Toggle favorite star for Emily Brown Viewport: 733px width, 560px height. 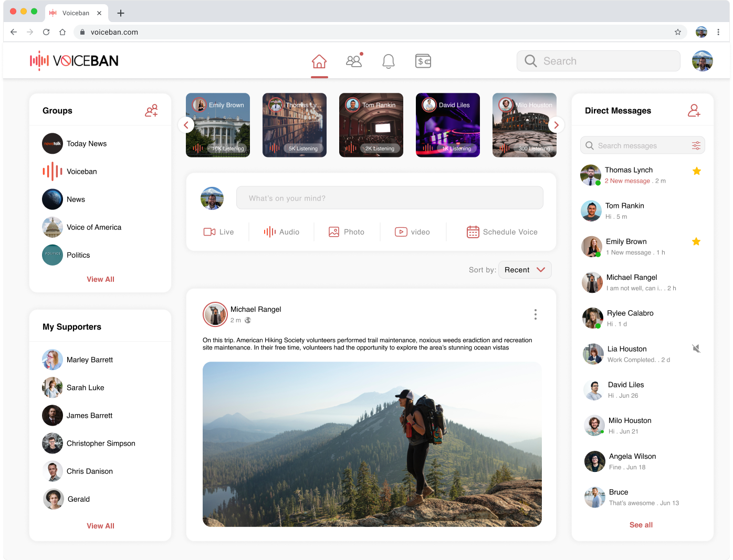tap(696, 242)
